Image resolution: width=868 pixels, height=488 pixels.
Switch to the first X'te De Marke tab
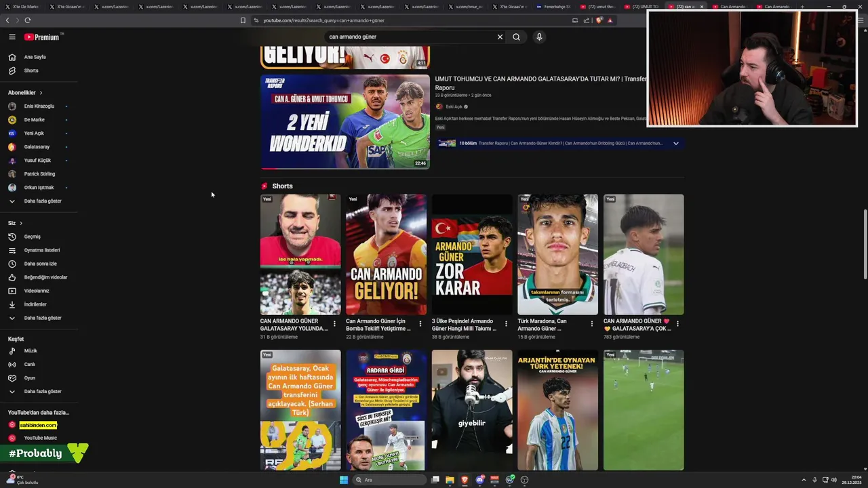coord(22,7)
